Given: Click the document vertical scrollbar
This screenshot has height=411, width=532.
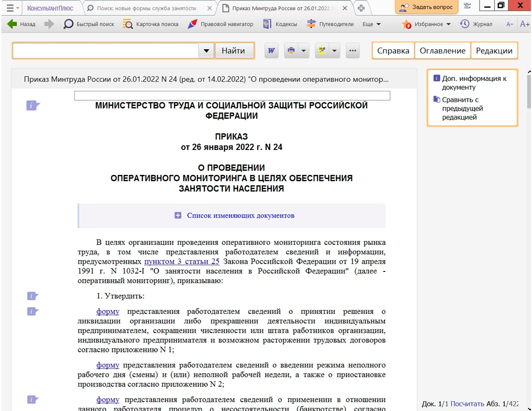Looking at the screenshot, I should pos(529,92).
